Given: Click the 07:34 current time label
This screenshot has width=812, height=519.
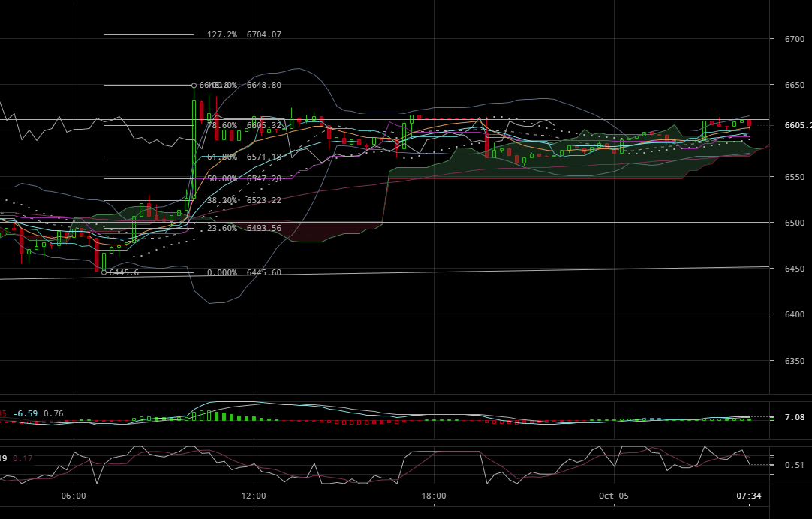Looking at the screenshot, I should [x=749, y=496].
